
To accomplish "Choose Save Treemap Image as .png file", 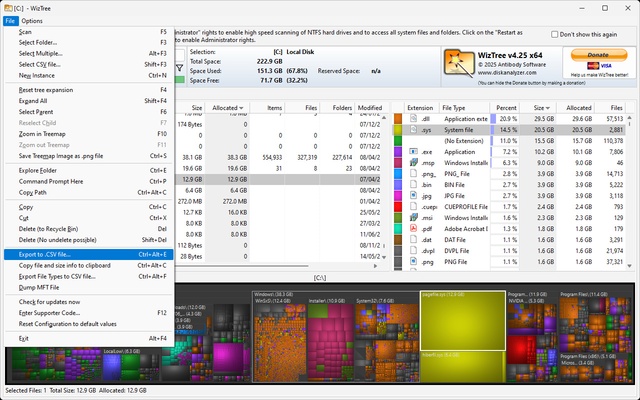I will tap(89, 156).
